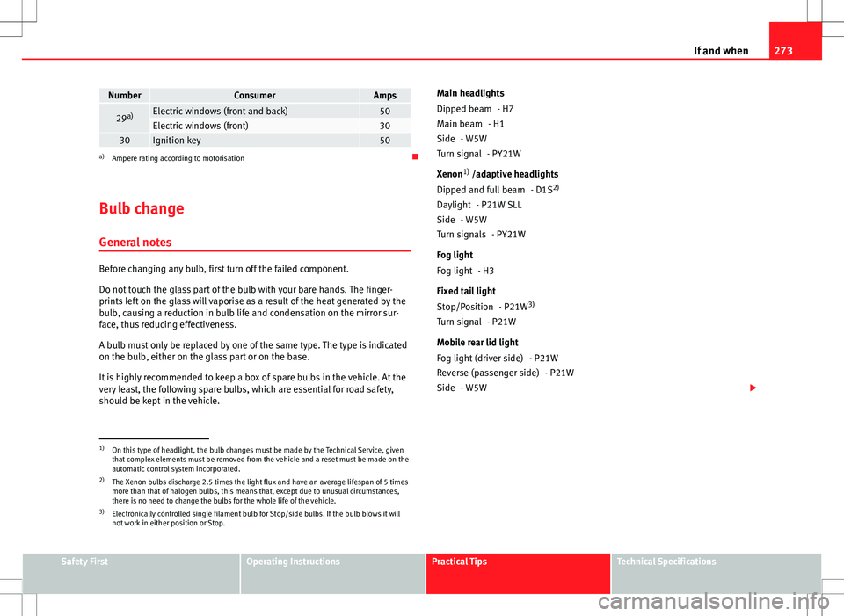Viewport: 844px width, 616px height.
Task: Click 'A bulb must only be replaced' paragraph
Action: [x=253, y=351]
